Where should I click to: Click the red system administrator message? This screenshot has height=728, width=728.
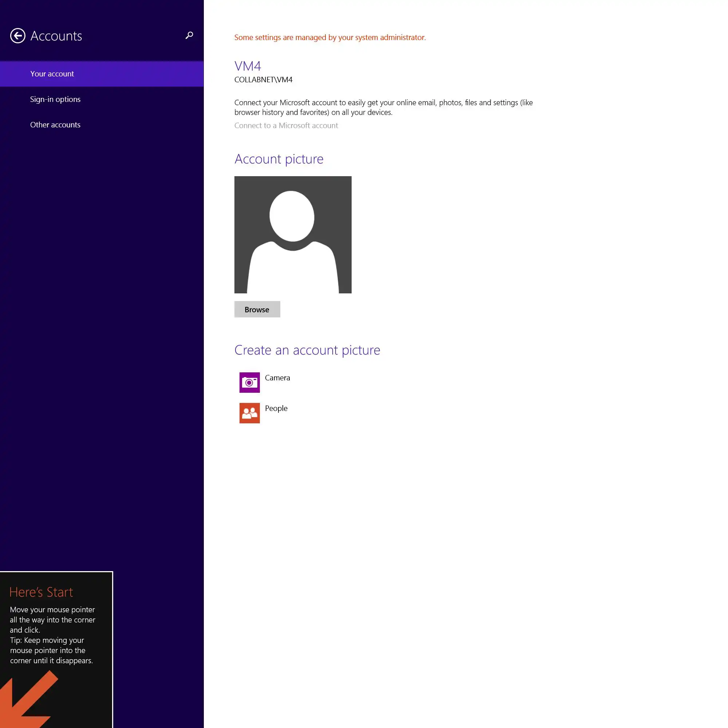330,37
